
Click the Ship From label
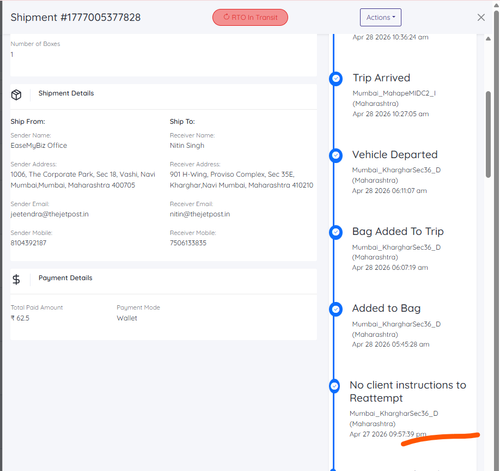pos(28,121)
